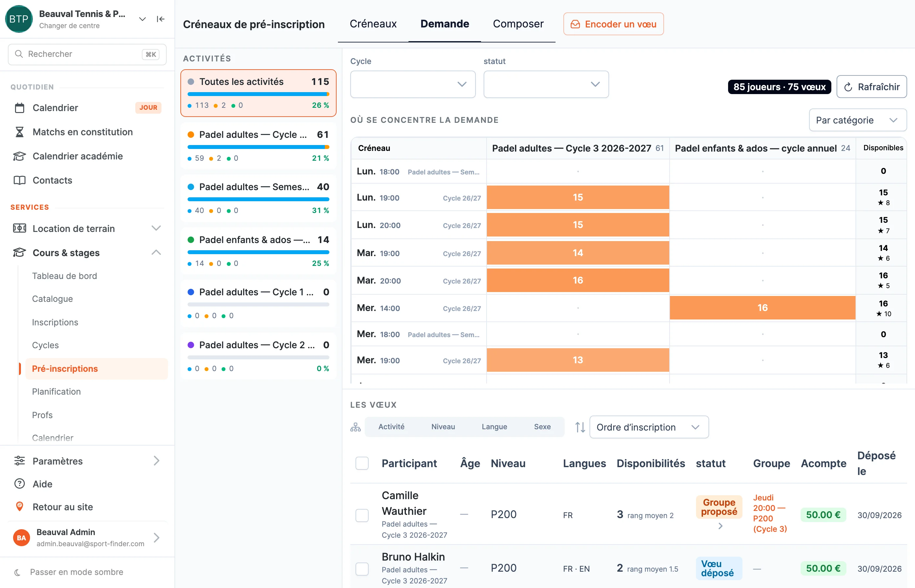This screenshot has height=588, width=915.
Task: Click the Encoder un vœu button
Action: pos(613,24)
